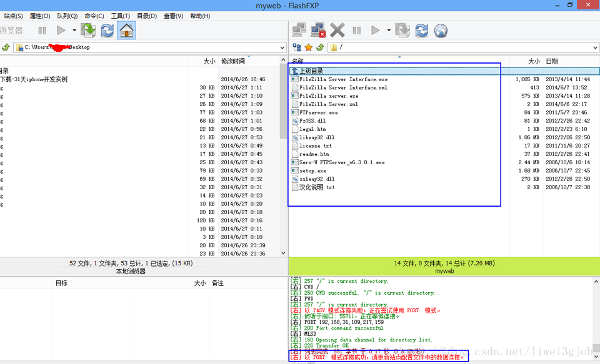The image size is (600, 364).
Task: Click the connect computers icon in remote toolbar
Action: [x=299, y=30]
